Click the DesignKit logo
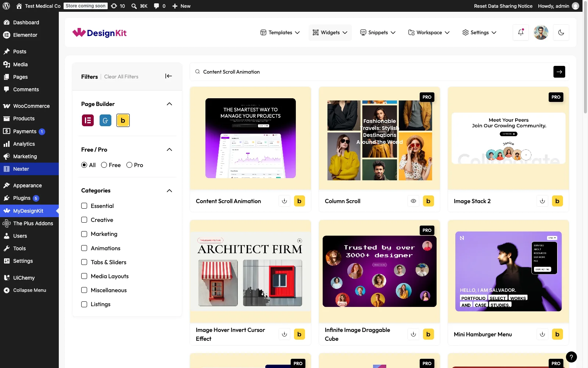The width and height of the screenshot is (588, 368). click(x=100, y=33)
